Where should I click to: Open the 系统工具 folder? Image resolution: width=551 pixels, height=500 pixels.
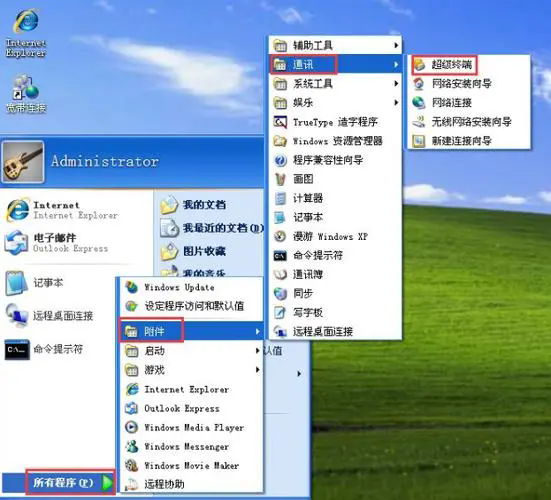pos(336,83)
